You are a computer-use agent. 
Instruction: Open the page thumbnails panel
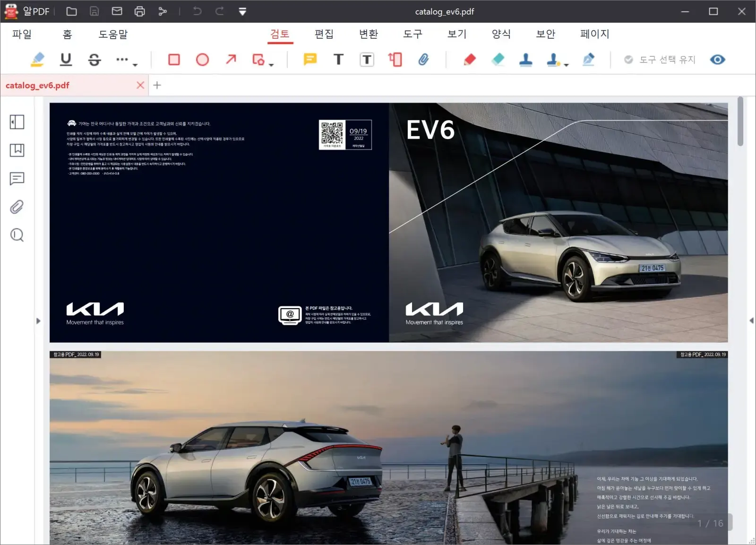[17, 122]
